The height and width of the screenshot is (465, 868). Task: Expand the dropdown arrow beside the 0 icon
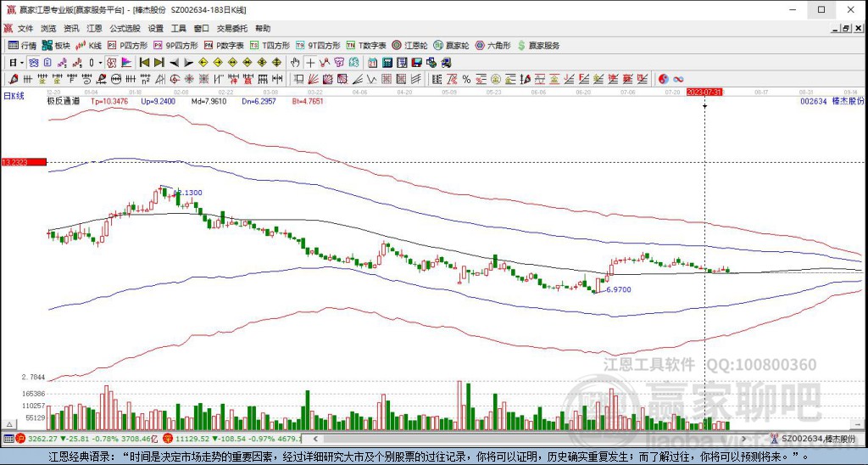coord(100,63)
